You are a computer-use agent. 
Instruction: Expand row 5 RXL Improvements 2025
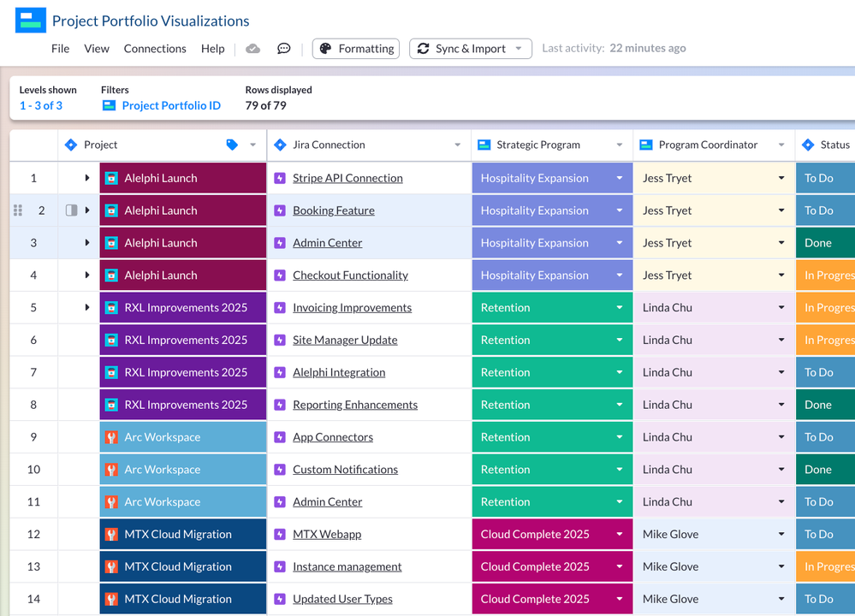86,307
